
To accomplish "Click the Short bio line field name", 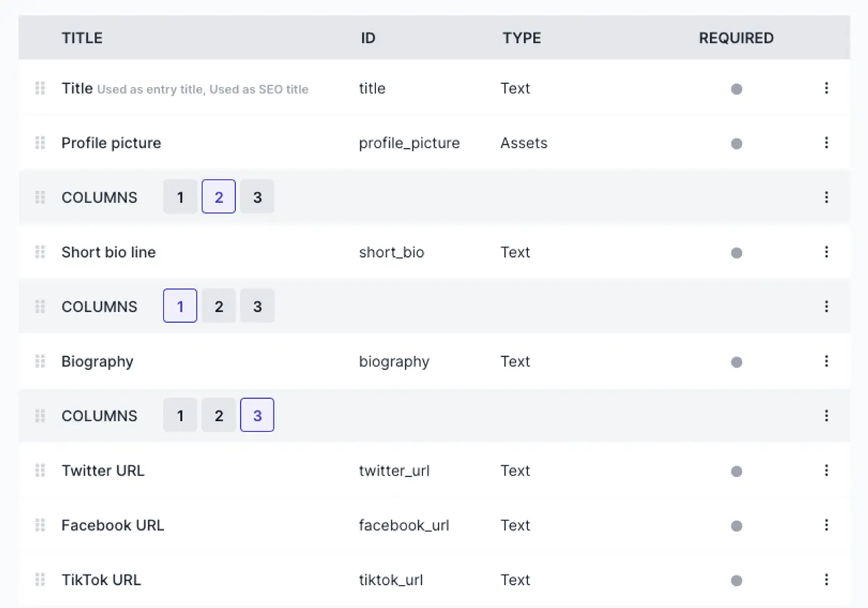I will point(109,252).
